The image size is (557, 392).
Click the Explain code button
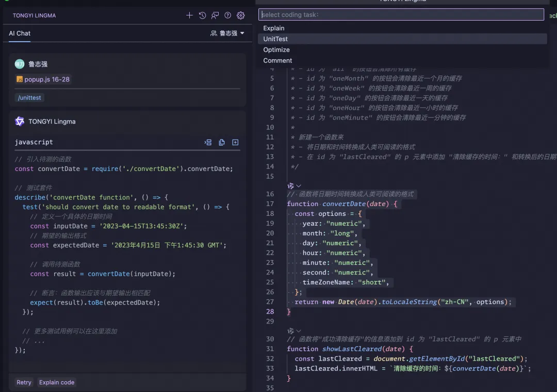[x=57, y=382]
